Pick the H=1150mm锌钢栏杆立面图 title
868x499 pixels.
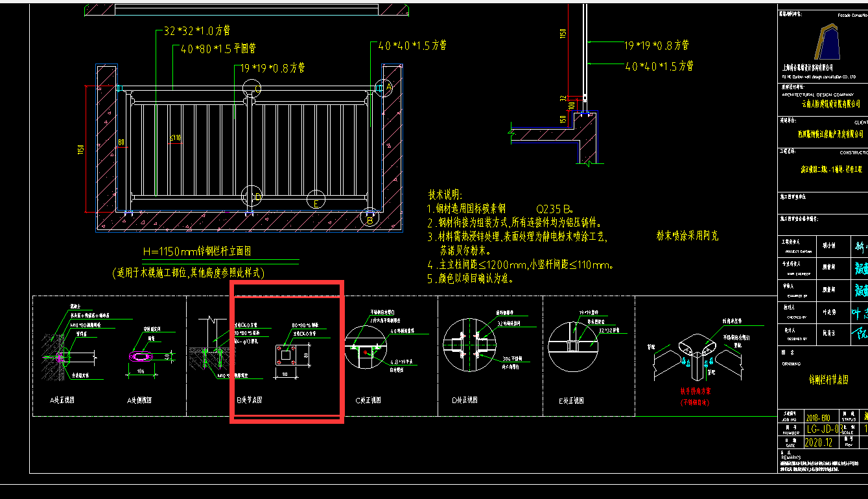(x=197, y=251)
